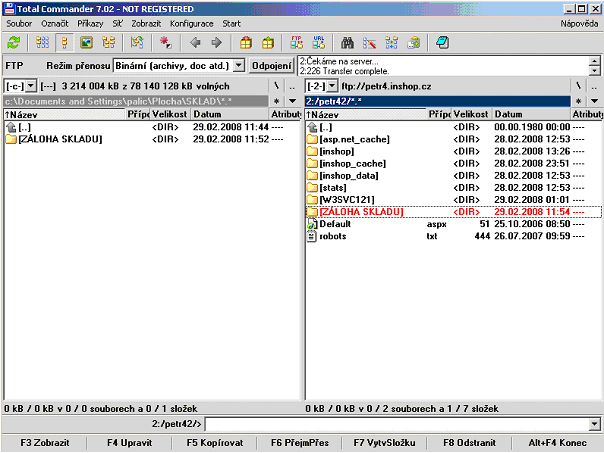
Task: Click F3 Zobrazit button
Action: point(45,443)
